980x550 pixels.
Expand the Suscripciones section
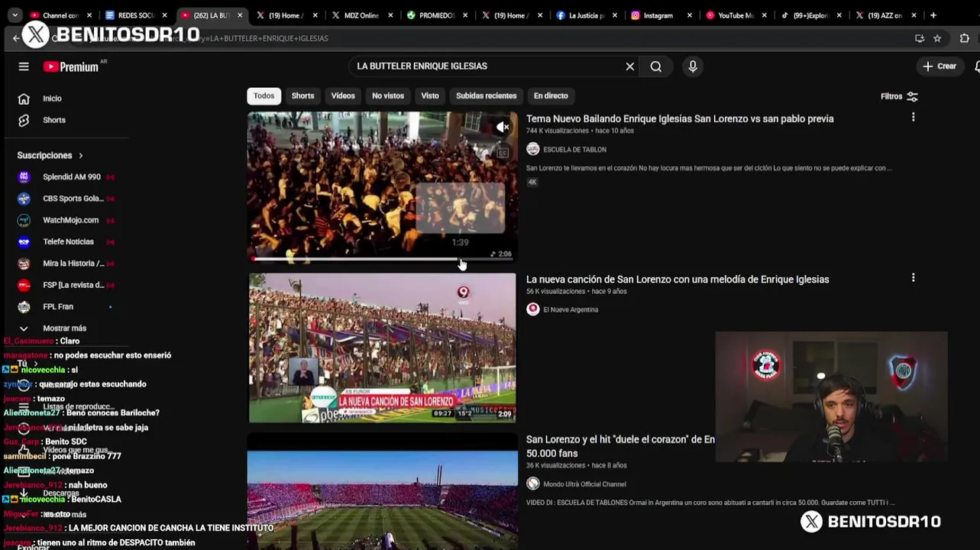50,155
